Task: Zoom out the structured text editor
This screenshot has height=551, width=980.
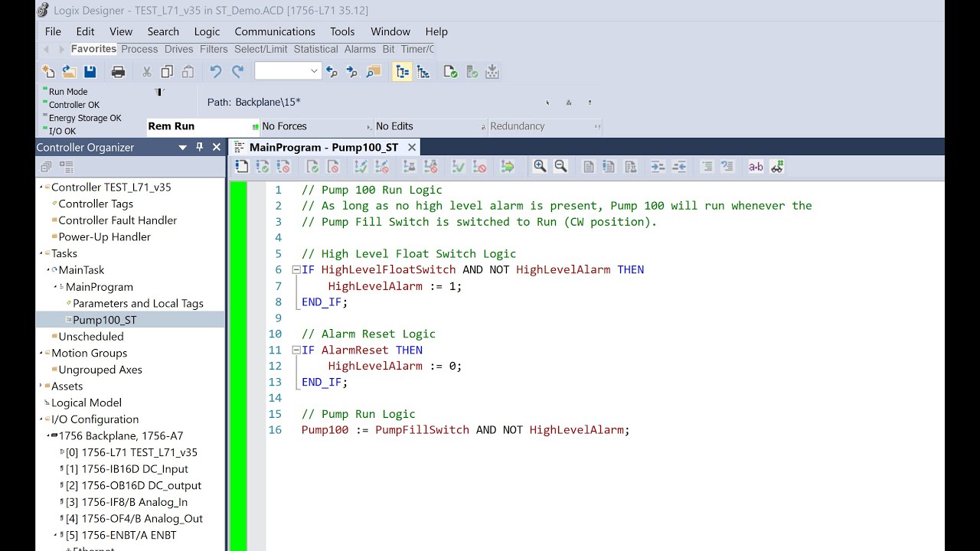Action: pyautogui.click(x=560, y=166)
